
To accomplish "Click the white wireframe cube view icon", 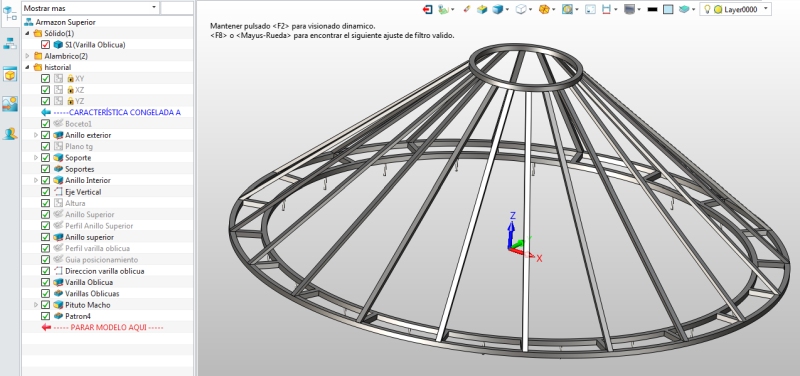I will tap(521, 9).
